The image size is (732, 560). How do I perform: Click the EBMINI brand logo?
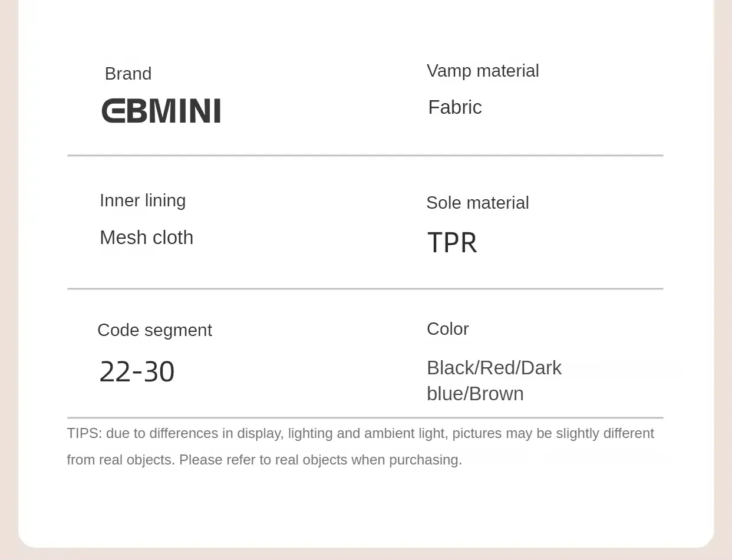[161, 111]
